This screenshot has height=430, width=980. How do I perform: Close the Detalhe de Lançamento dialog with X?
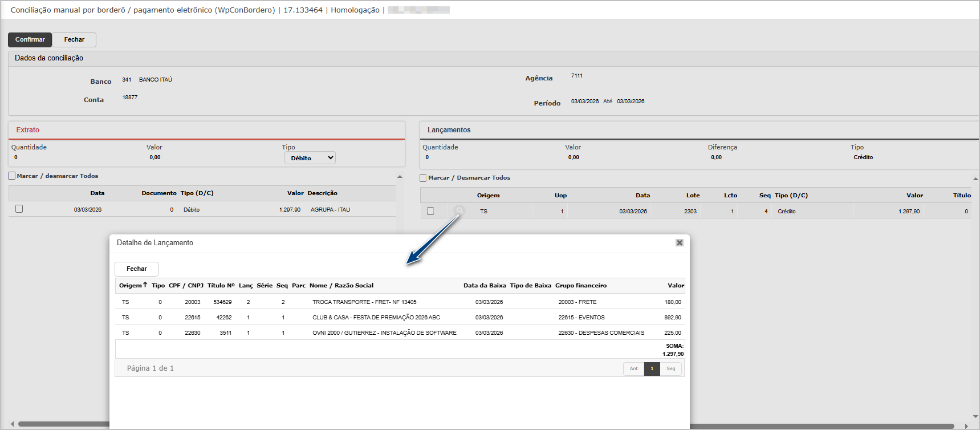click(x=679, y=243)
